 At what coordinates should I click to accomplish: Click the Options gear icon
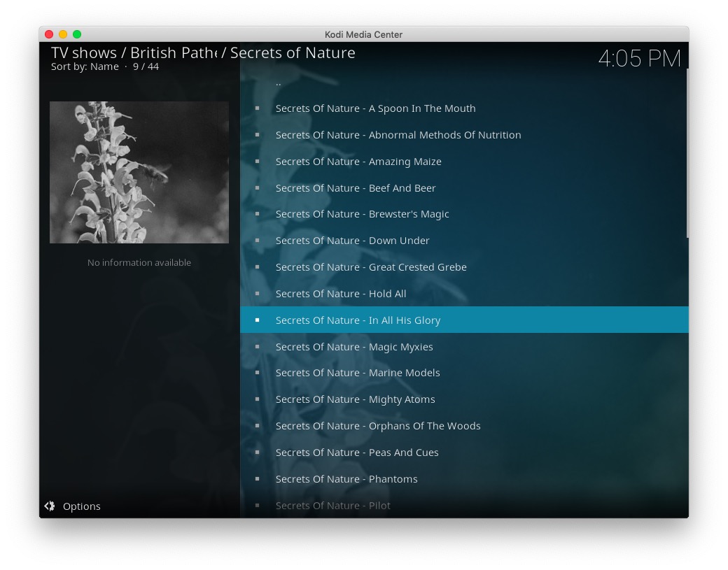pos(50,506)
